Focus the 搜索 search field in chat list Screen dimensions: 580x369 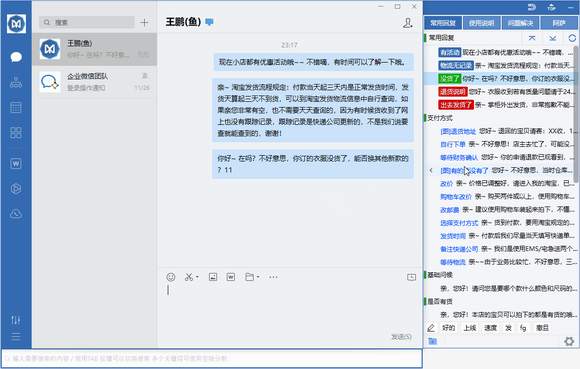pyautogui.click(x=87, y=23)
